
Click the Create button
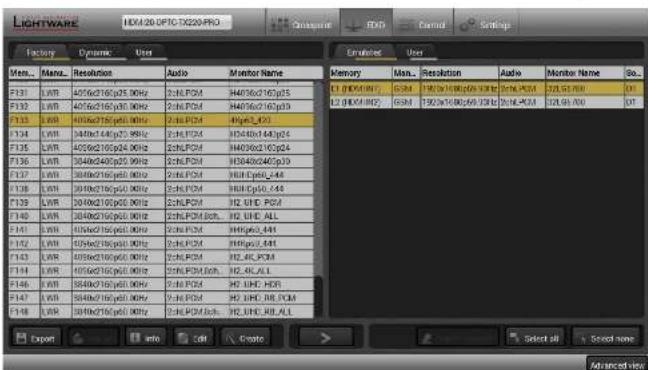[245, 339]
